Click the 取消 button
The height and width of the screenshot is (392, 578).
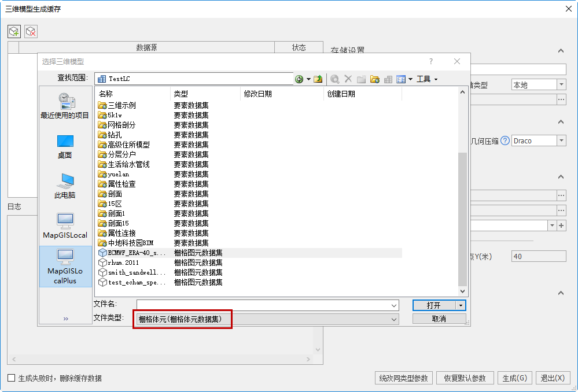point(439,319)
